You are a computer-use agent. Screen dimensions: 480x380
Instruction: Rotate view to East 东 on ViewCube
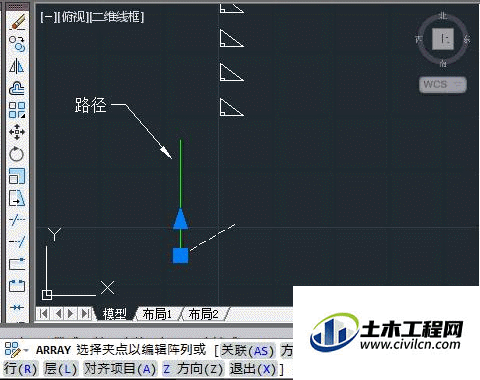(467, 39)
